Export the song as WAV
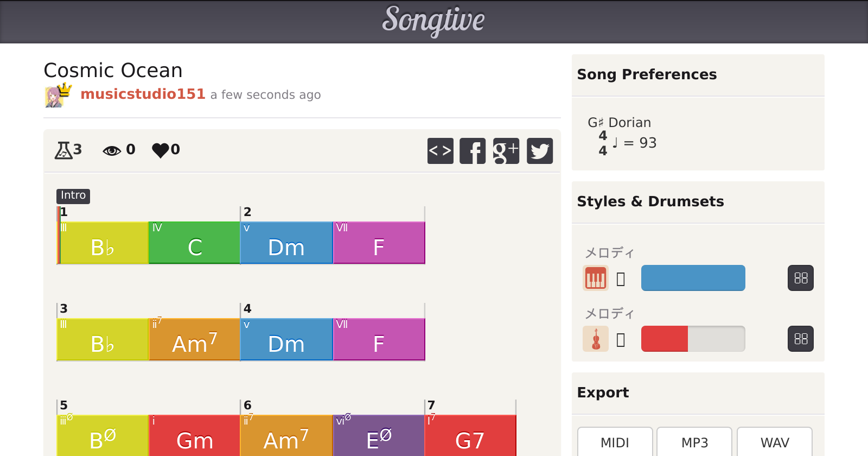The width and height of the screenshot is (868, 456). click(774, 442)
